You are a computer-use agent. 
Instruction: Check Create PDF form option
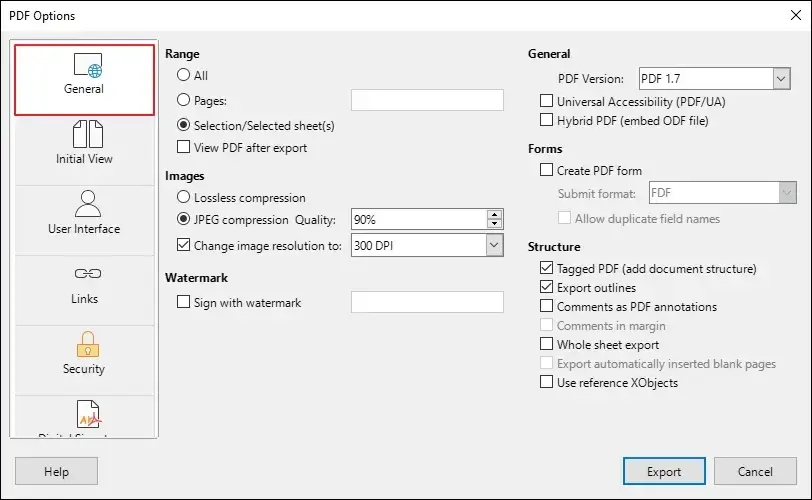point(546,170)
